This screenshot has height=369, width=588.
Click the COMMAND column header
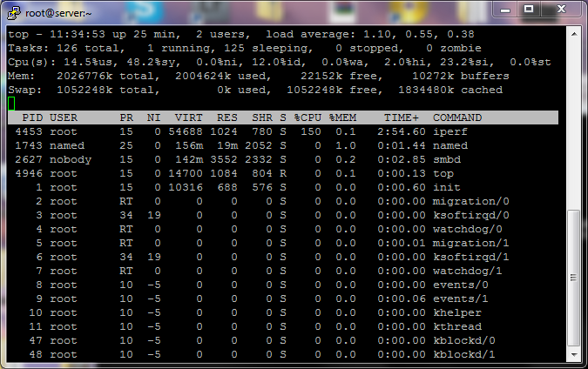point(459,117)
